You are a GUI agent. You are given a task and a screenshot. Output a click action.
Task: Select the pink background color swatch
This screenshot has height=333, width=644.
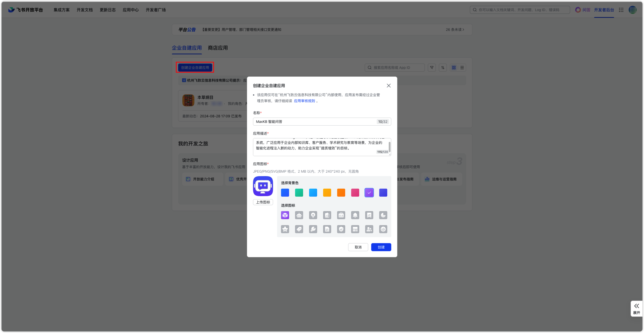click(x=355, y=193)
